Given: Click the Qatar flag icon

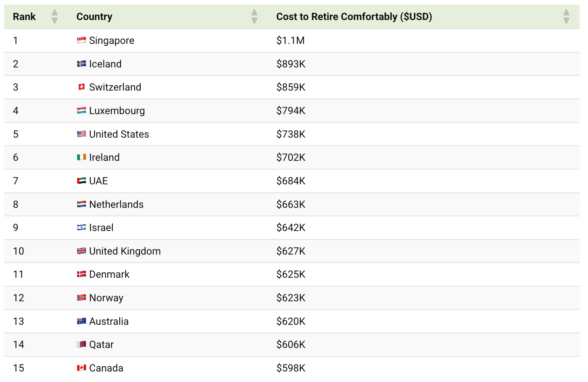Looking at the screenshot, I should tap(81, 344).
